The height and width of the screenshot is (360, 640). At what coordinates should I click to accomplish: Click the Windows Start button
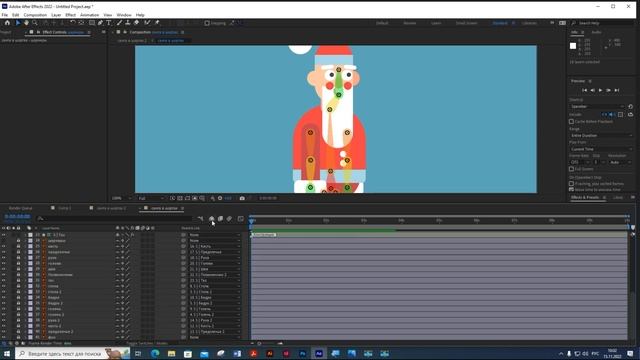click(x=7, y=353)
